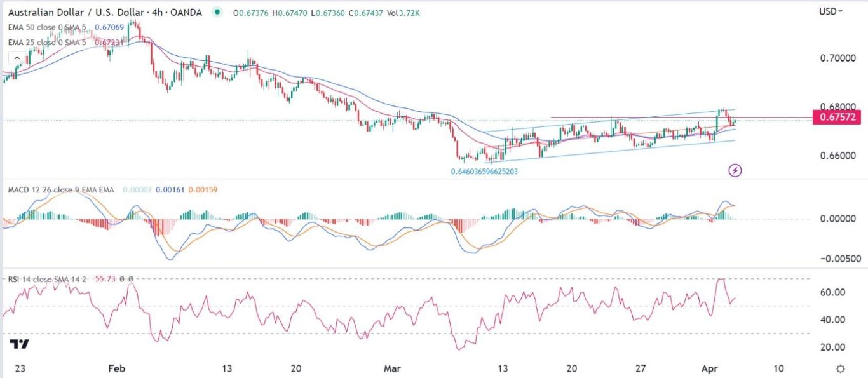The image size is (868, 378).
Task: Click the green market status dot
Action: click(218, 12)
